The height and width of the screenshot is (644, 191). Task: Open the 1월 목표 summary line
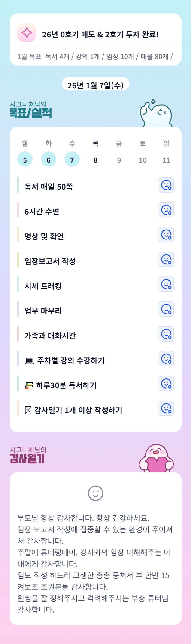95,57
